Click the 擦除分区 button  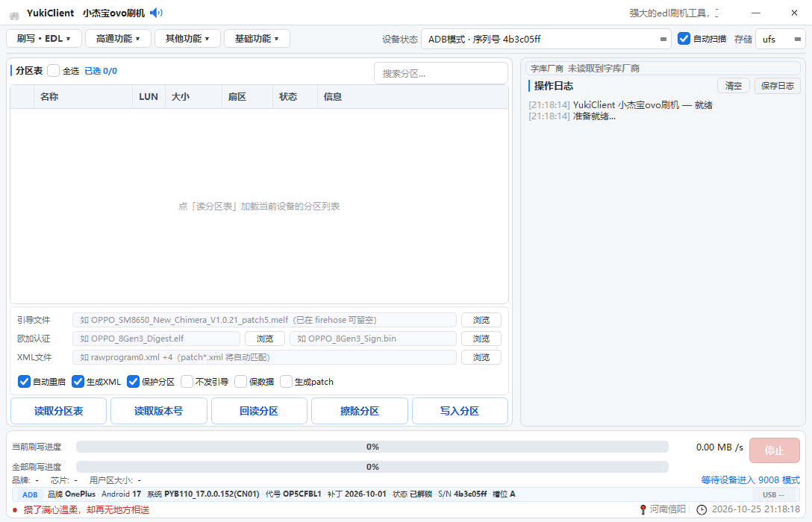360,412
